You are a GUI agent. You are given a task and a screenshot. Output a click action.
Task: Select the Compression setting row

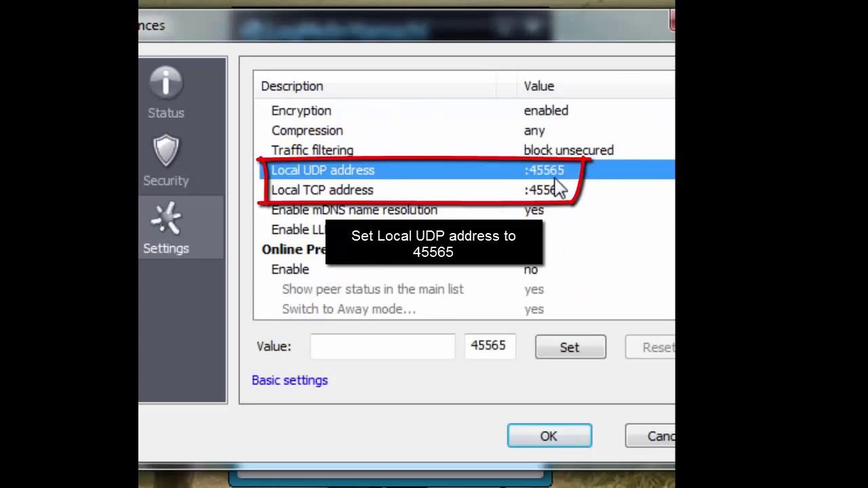465,130
